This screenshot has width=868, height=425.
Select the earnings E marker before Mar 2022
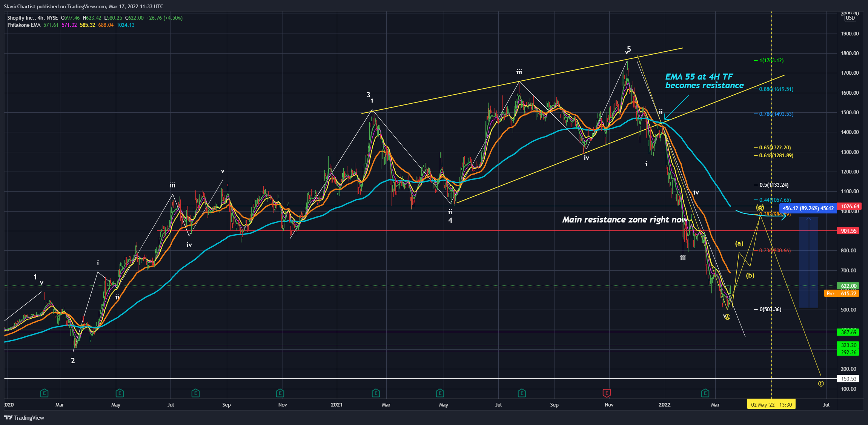click(x=705, y=393)
